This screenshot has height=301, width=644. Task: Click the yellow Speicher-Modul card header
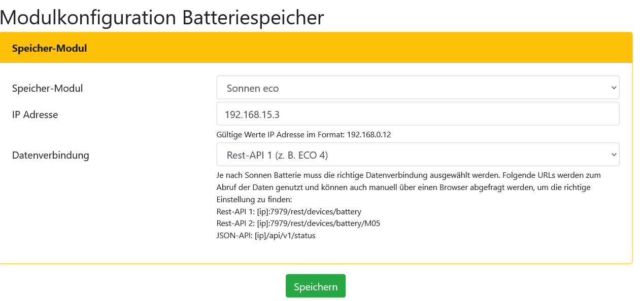[316, 49]
